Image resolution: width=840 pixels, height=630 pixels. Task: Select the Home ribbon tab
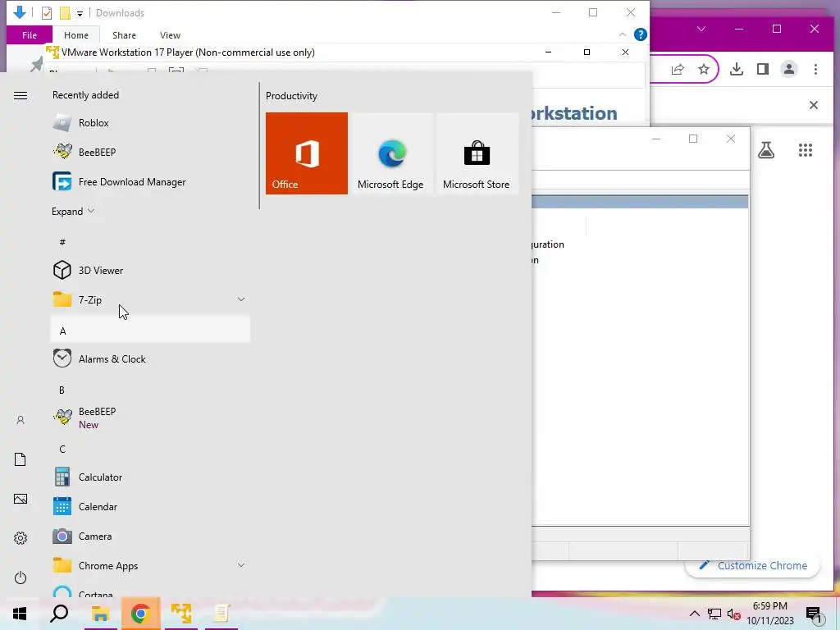76,35
